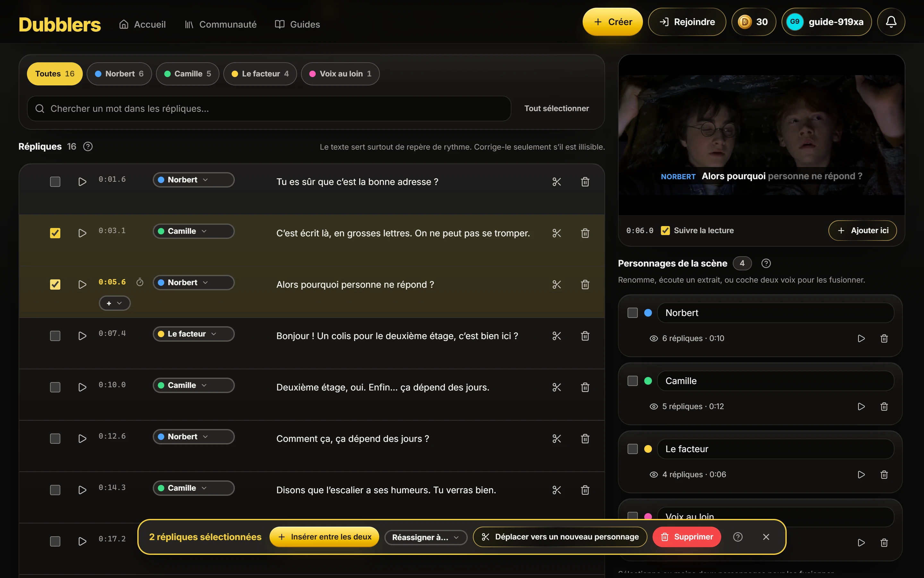Check the Norbert character box
Viewport: 924px width, 578px height.
point(633,313)
